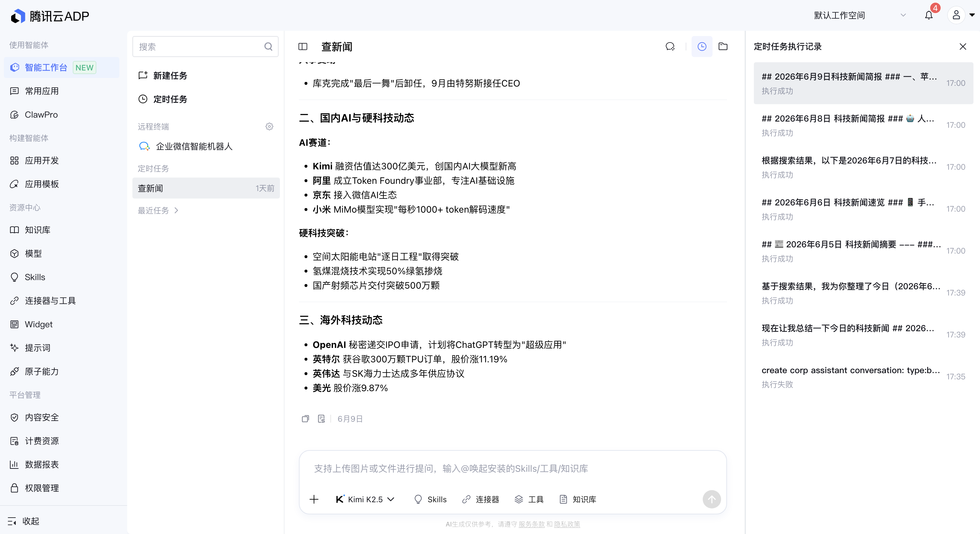Image resolution: width=980 pixels, height=534 pixels.
Task: Open the notification bell
Action: coord(929,15)
